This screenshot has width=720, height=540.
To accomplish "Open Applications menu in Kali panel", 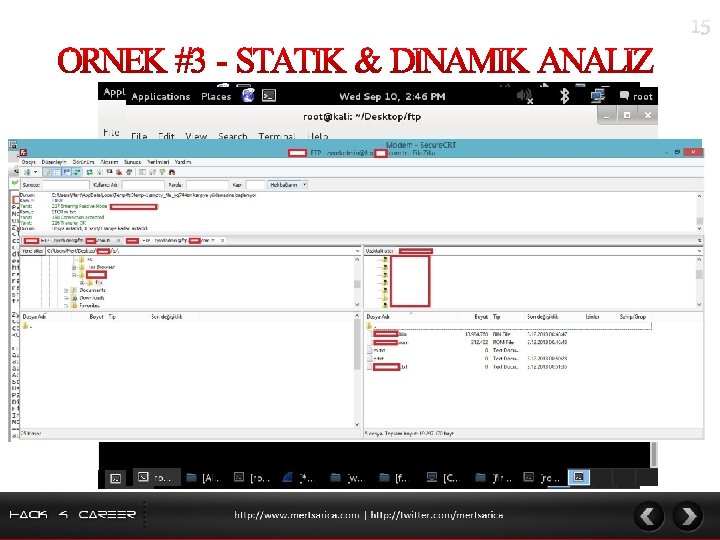I will 161,96.
